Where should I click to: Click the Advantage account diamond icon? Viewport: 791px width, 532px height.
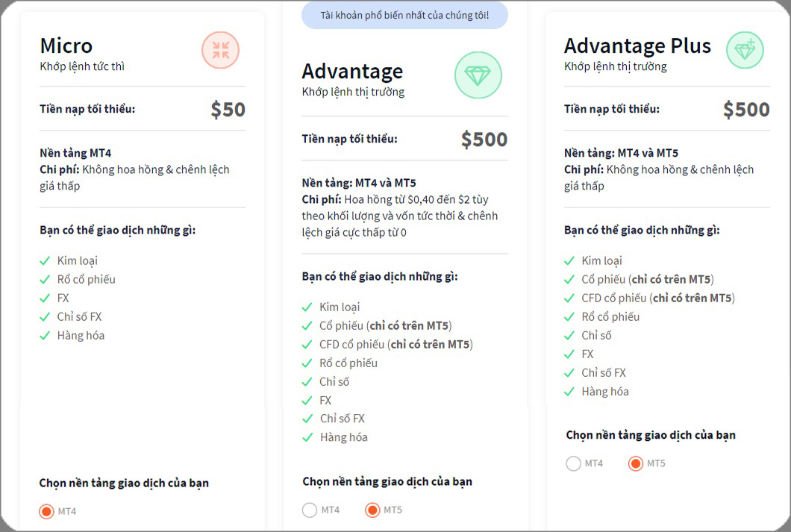[478, 75]
